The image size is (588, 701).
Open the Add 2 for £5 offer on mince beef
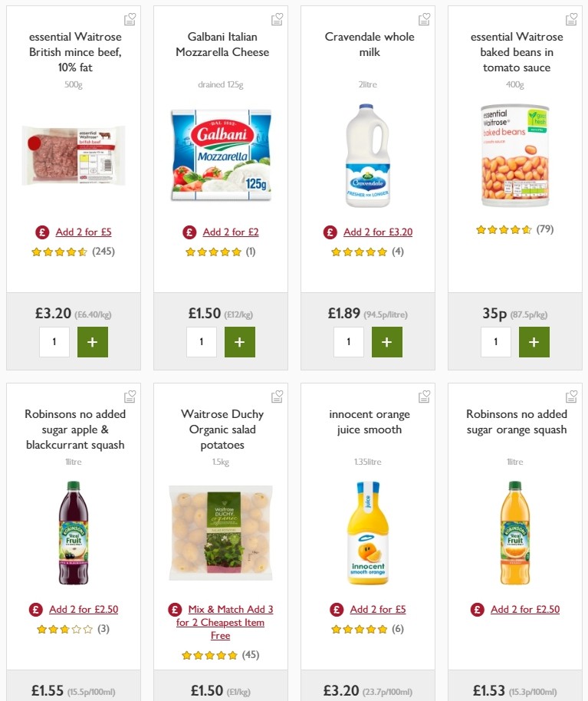point(83,231)
